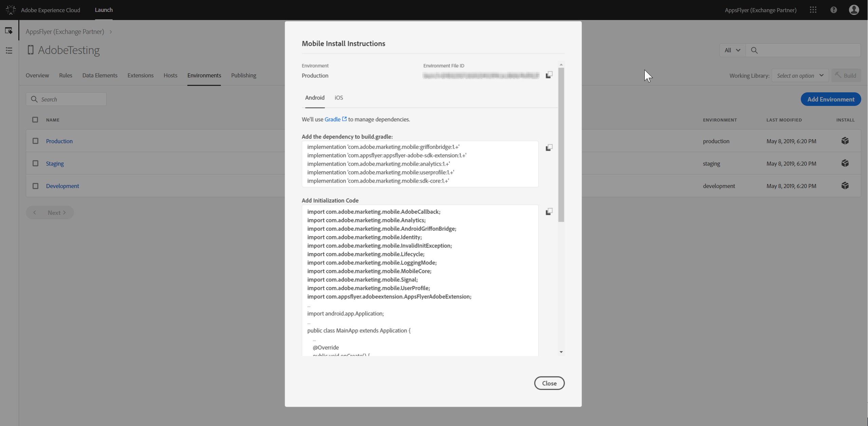Screen dimensions: 868x426
Task: Copy the Environment File ID
Action: pyautogui.click(x=549, y=75)
